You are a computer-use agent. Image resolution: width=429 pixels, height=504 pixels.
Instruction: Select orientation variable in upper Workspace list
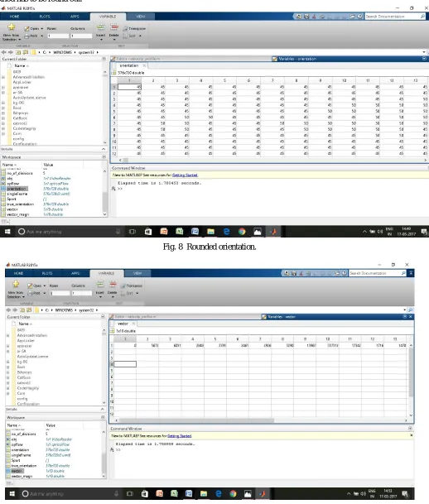(17, 189)
